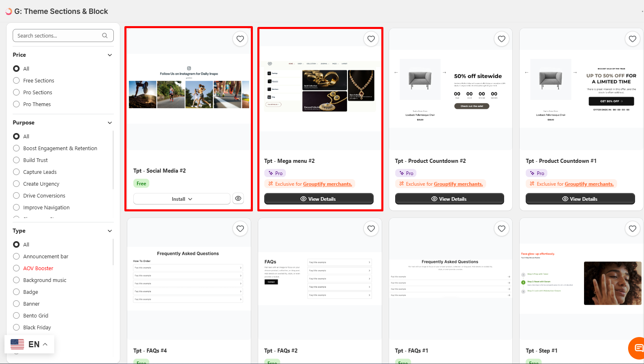The height and width of the screenshot is (364, 644).
Task: Preview Tpt - Social Media #2 with eye icon
Action: pyautogui.click(x=238, y=199)
